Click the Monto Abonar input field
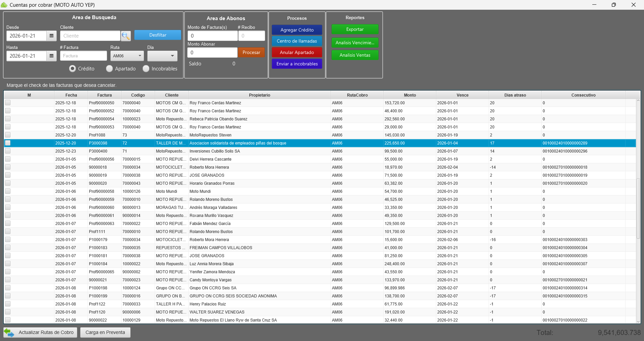 pos(212,53)
